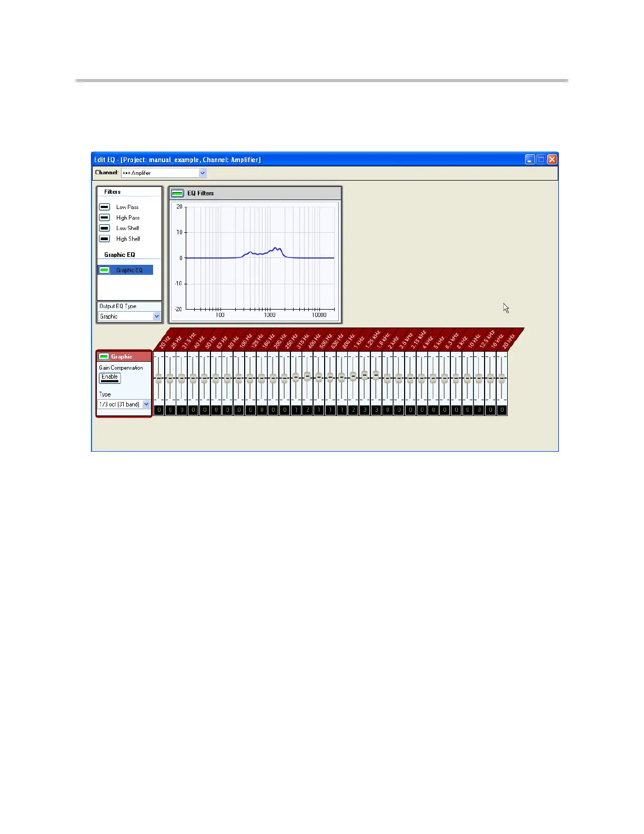The width and height of the screenshot is (644, 834).
Task: Toggle the Low Pass filter indicator
Action: pyautogui.click(x=105, y=207)
